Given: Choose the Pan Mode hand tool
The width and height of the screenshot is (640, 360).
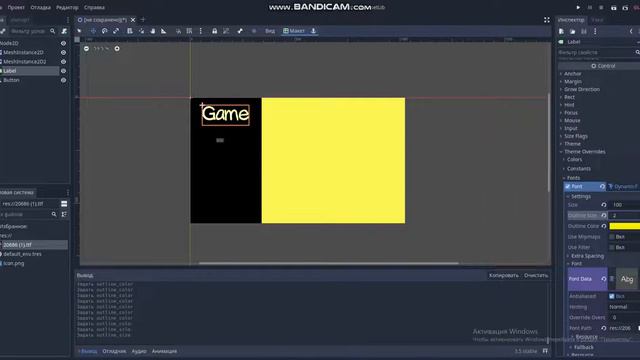Looking at the screenshot, I should point(153,31).
